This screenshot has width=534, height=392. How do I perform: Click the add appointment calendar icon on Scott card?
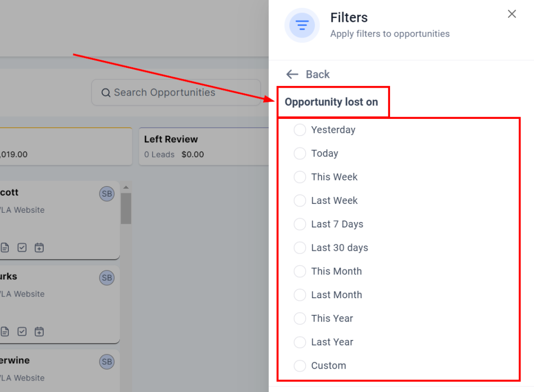39,248
